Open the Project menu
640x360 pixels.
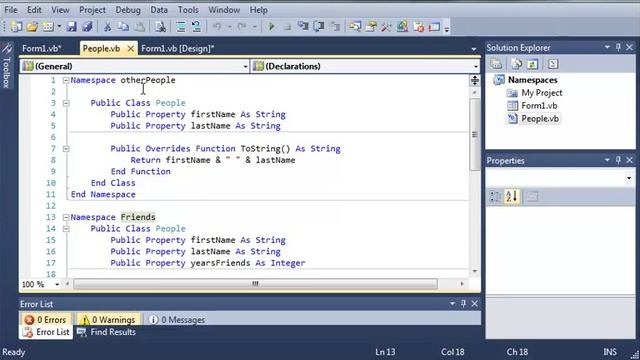[92, 10]
